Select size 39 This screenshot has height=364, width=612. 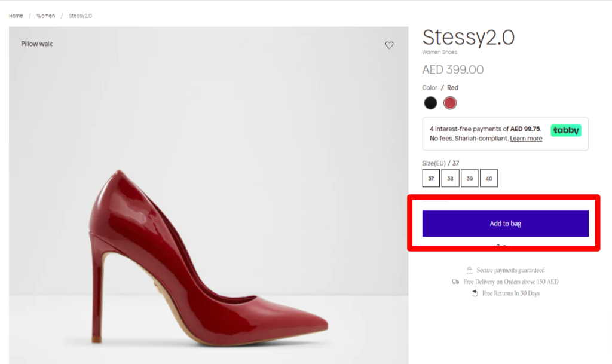(469, 178)
